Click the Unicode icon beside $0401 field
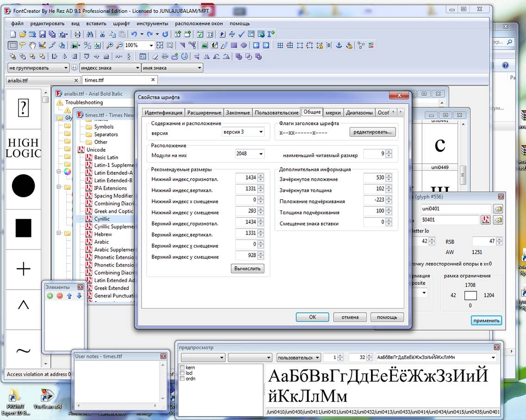The image size is (526, 420). [485, 220]
